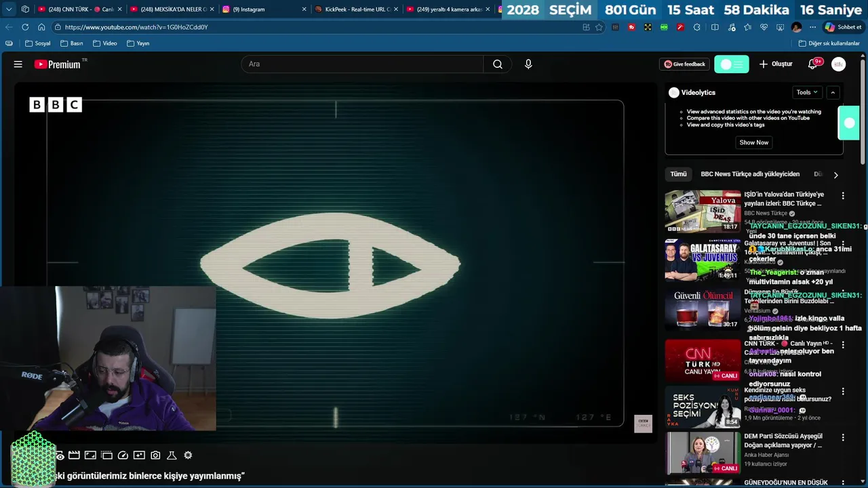
Task: Open the Seks Pozisyonu Seçimi thumbnail
Action: 703,407
